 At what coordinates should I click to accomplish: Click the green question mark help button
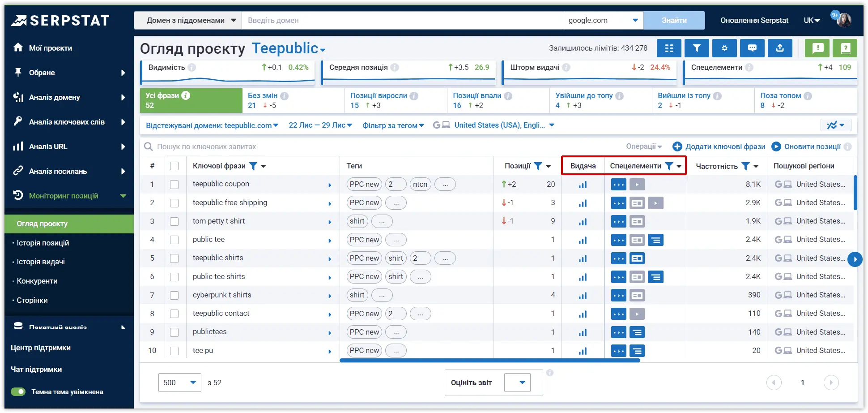click(845, 48)
